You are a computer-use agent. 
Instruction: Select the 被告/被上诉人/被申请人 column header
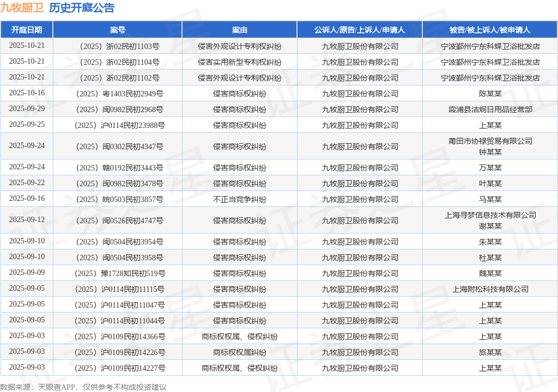click(x=490, y=30)
